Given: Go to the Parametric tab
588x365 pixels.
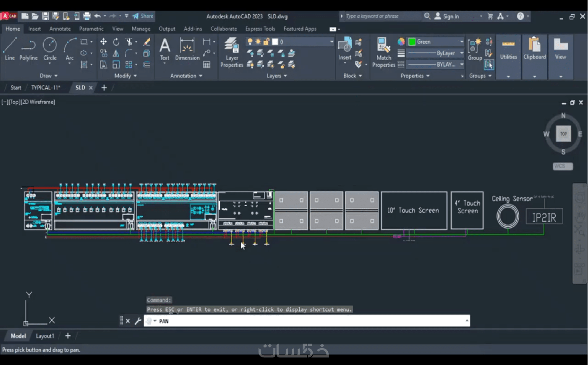Looking at the screenshot, I should [x=91, y=29].
